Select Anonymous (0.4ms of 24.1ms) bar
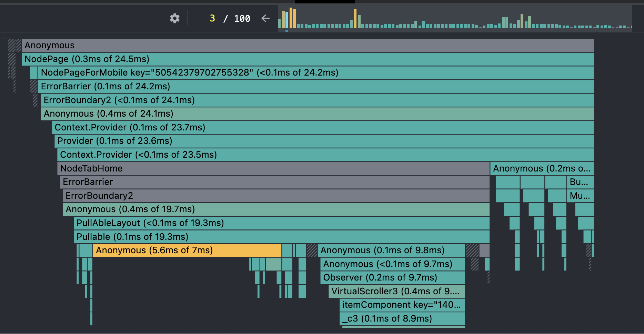This screenshot has height=334, width=644. [x=317, y=114]
